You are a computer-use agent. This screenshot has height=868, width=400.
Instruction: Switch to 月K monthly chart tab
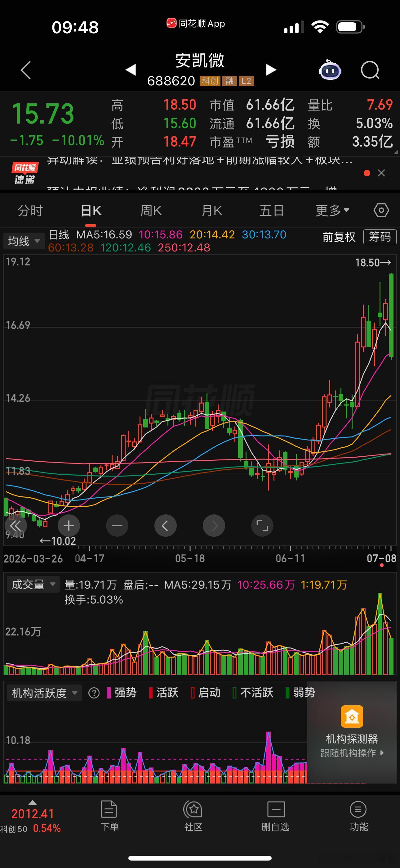click(212, 210)
